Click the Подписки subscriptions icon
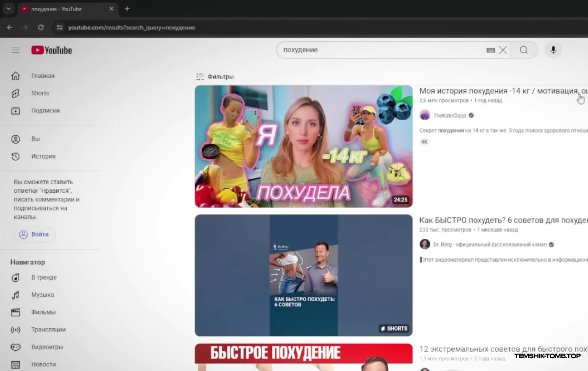 click(x=16, y=111)
